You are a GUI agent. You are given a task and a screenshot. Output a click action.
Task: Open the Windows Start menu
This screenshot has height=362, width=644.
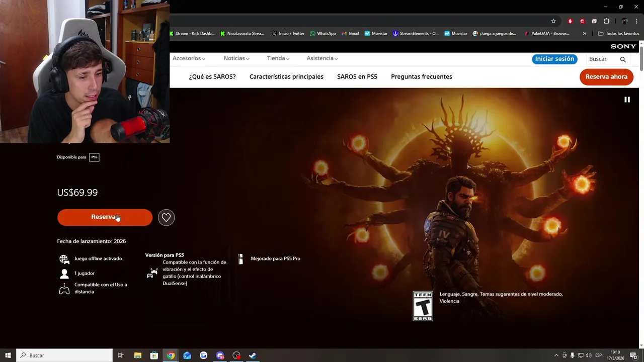click(8, 355)
